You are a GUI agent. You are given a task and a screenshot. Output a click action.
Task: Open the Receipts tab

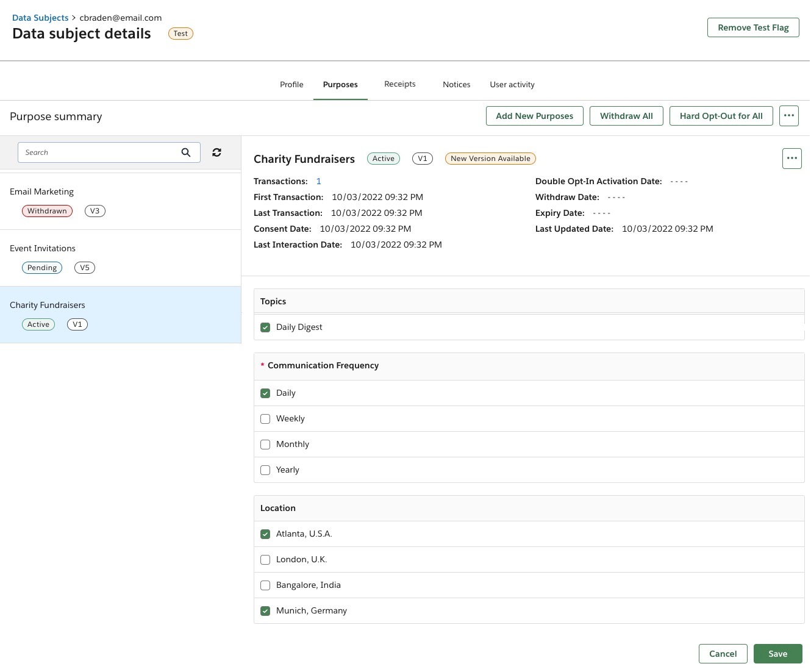(x=399, y=84)
